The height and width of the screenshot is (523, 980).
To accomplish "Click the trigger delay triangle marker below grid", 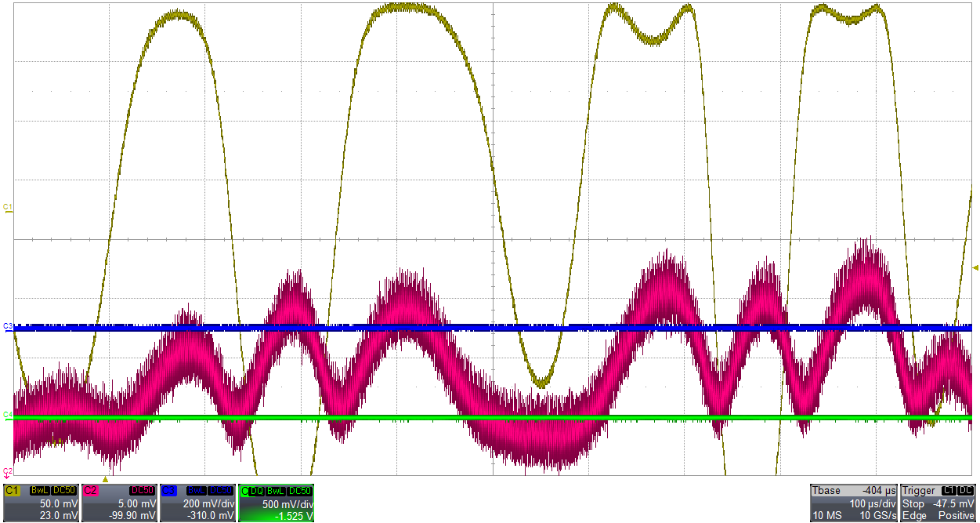I will pos(106,478).
